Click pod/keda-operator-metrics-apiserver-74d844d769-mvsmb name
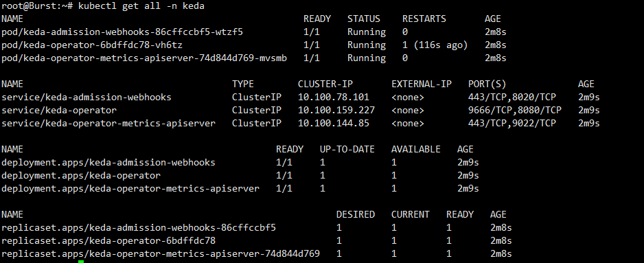The width and height of the screenshot is (644, 263). (x=144, y=58)
